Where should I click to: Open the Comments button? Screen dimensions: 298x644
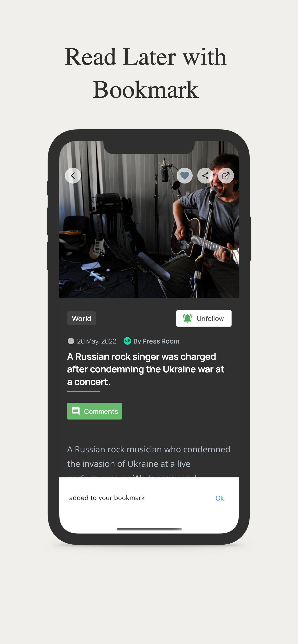point(95,411)
